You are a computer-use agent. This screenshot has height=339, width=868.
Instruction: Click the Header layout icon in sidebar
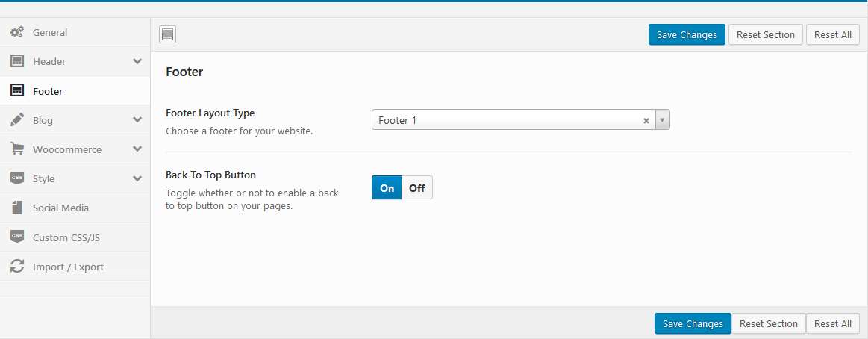[x=16, y=61]
